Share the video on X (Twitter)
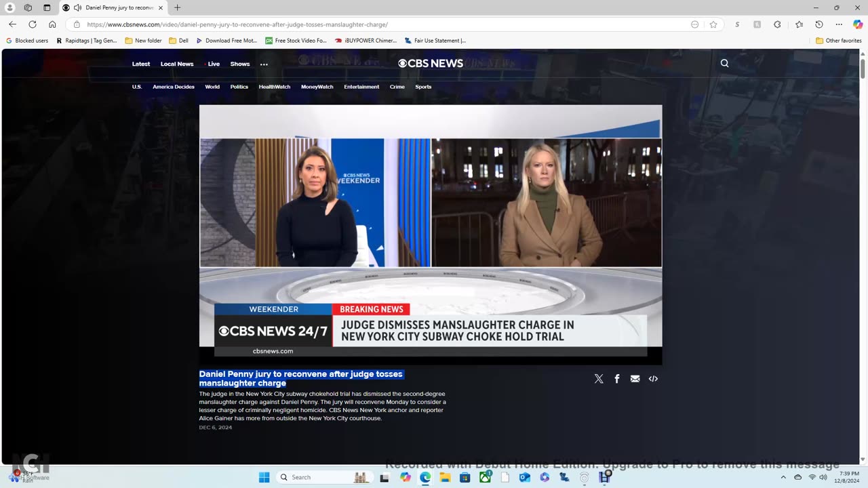 click(599, 379)
